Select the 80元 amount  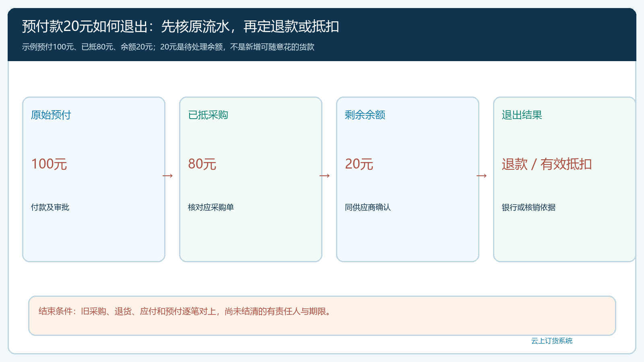pos(202,164)
